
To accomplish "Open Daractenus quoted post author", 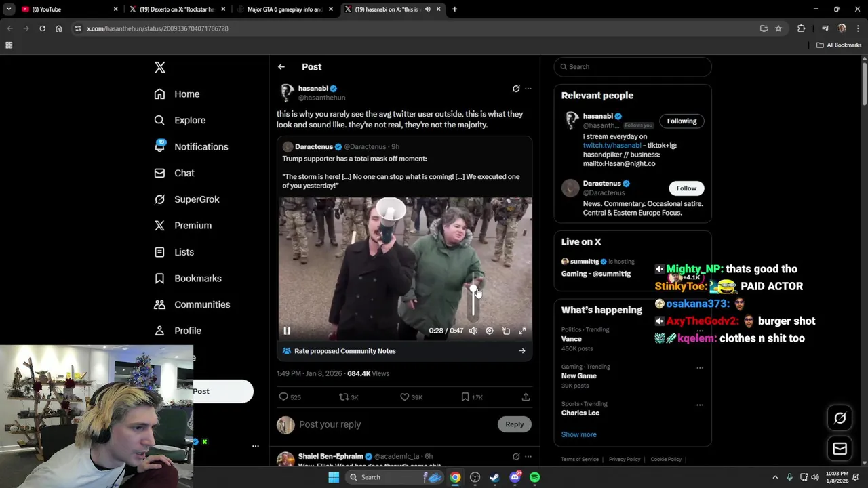I will point(314,147).
